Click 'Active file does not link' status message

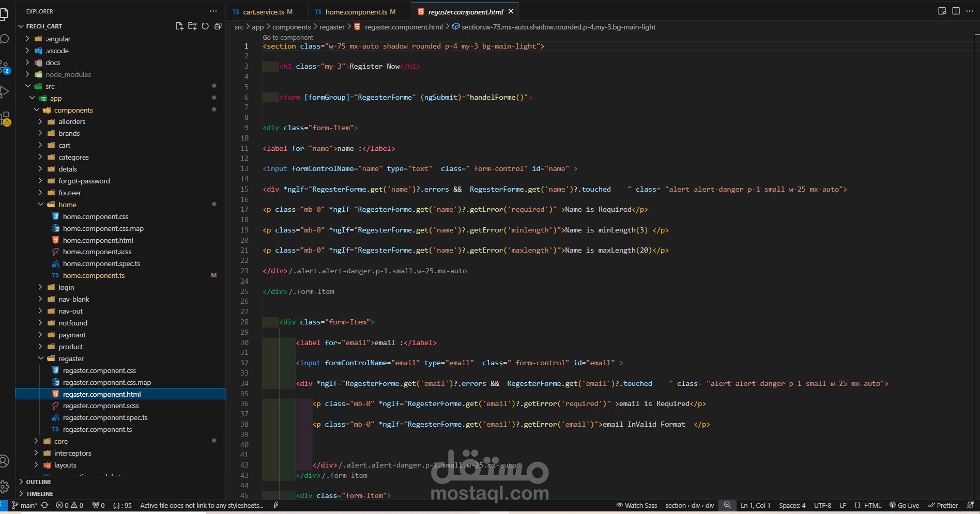tap(202, 505)
